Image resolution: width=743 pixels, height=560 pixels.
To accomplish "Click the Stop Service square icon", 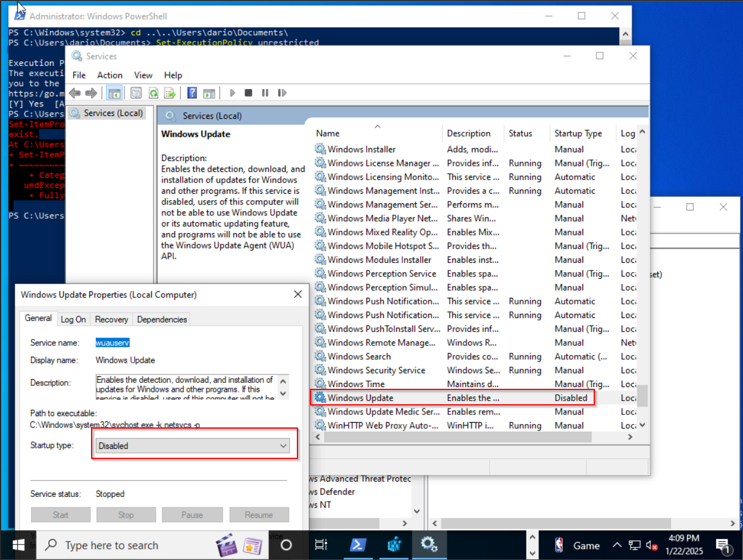I will point(249,93).
